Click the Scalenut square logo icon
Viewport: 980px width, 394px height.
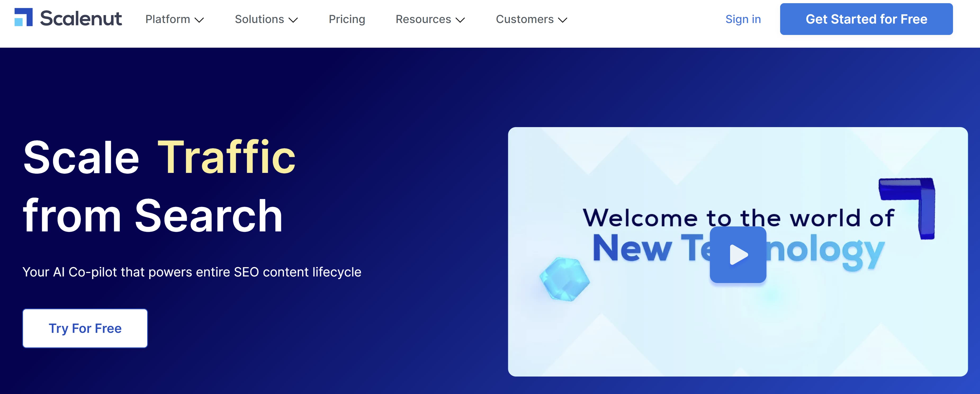(x=23, y=17)
